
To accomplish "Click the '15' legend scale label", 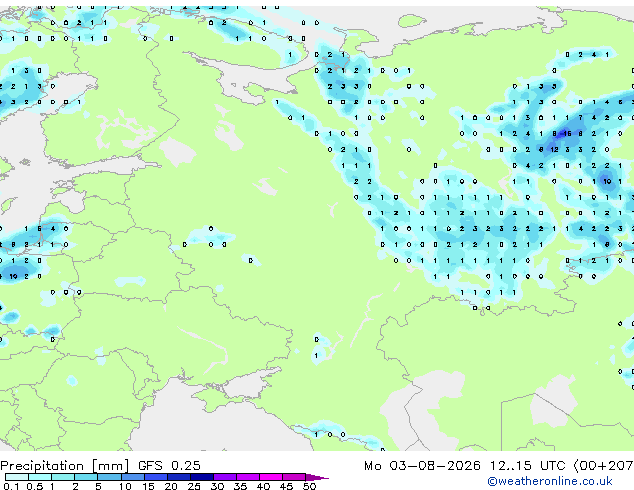I will pyautogui.click(x=148, y=486).
